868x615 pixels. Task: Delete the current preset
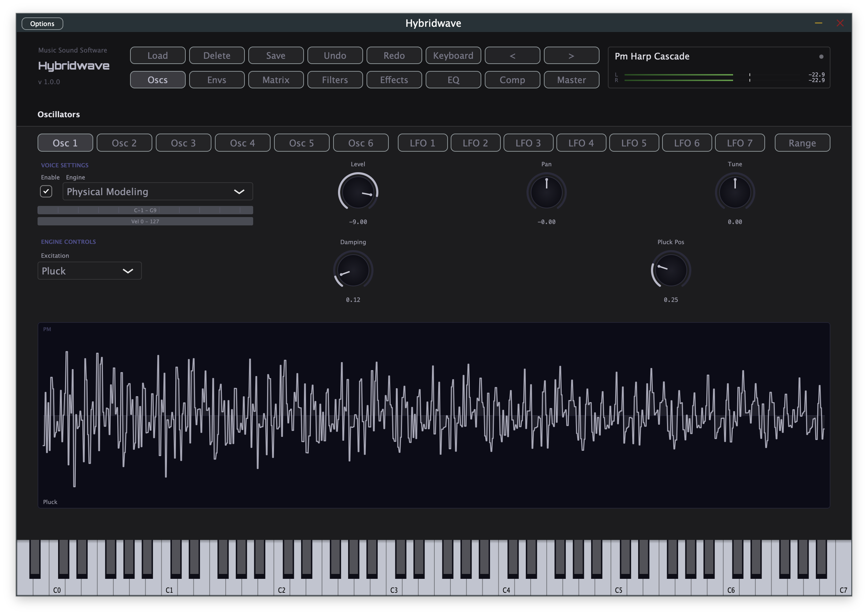(x=217, y=56)
